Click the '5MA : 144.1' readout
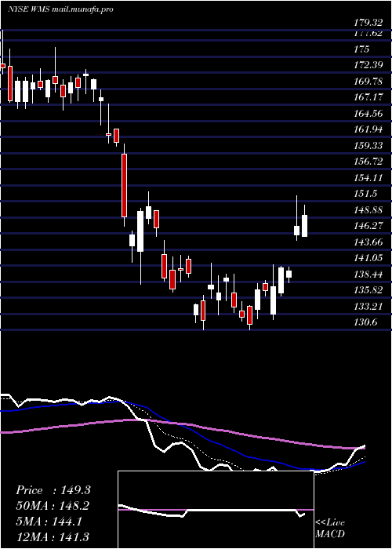 [49, 522]
